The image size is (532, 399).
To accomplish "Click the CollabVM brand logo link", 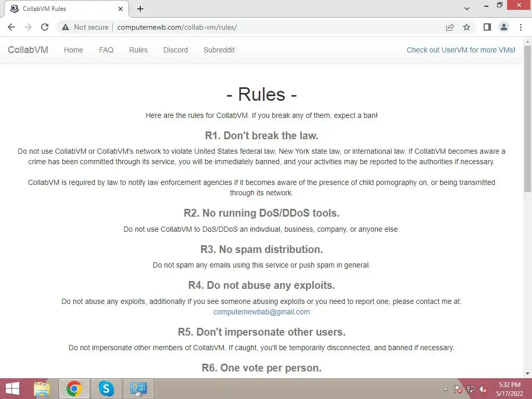I will coord(28,50).
